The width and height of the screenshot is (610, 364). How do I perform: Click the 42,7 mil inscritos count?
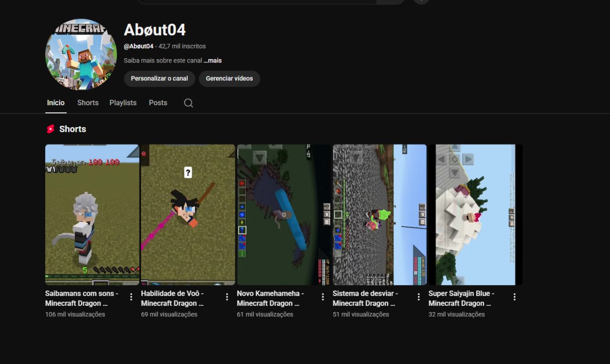182,46
